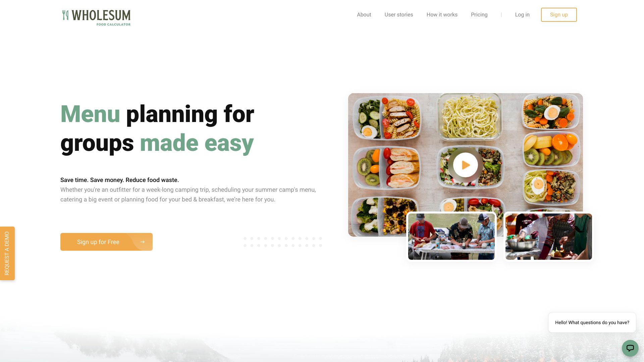Image resolution: width=644 pixels, height=362 pixels.
Task: Click the Sign up for Free button
Action: click(x=106, y=242)
